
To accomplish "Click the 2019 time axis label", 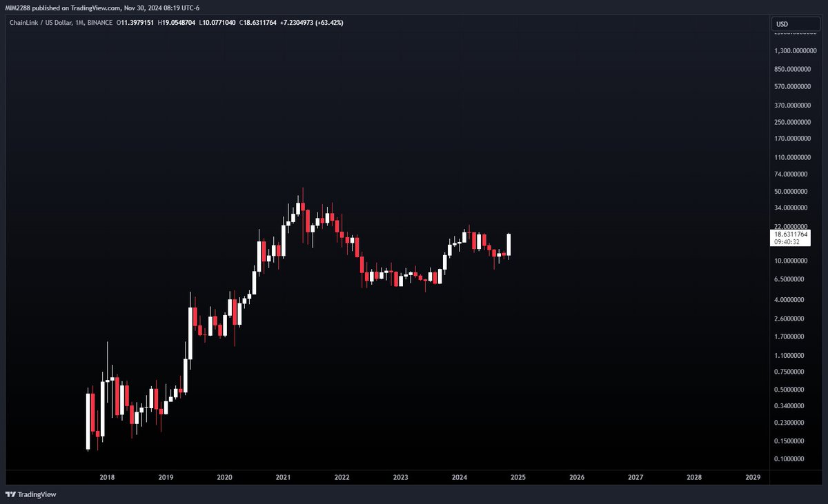I will (x=166, y=477).
